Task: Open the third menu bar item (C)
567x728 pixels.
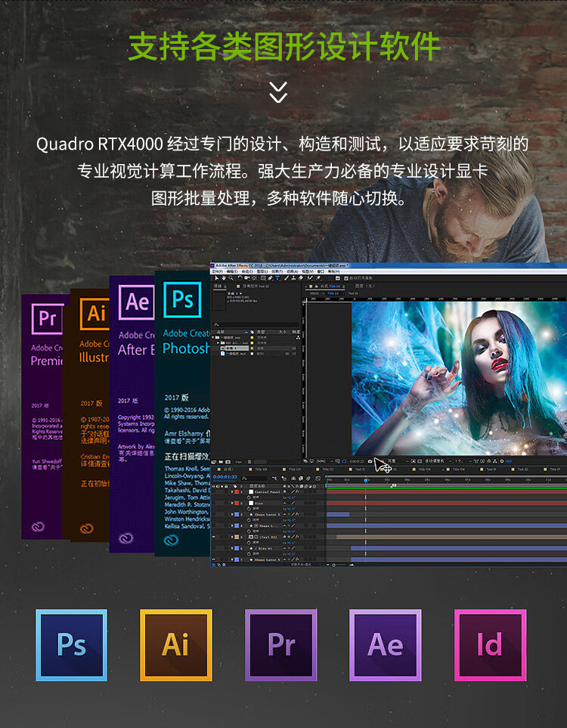Action: [x=247, y=271]
